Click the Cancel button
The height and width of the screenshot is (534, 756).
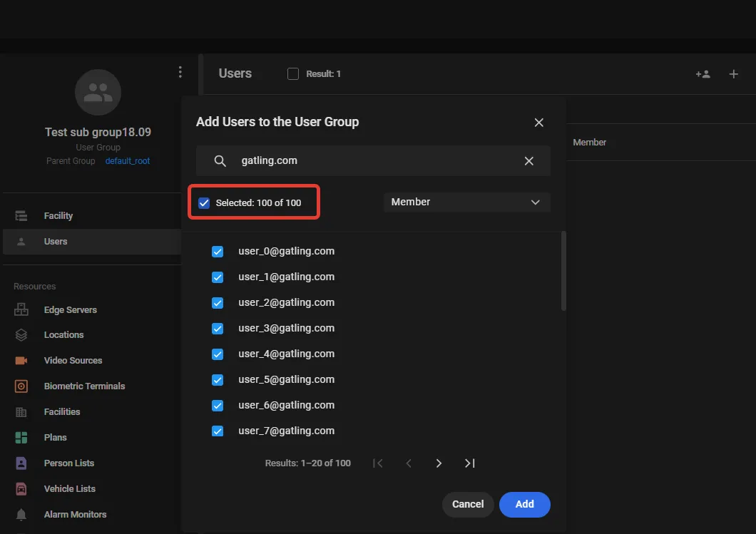(468, 505)
